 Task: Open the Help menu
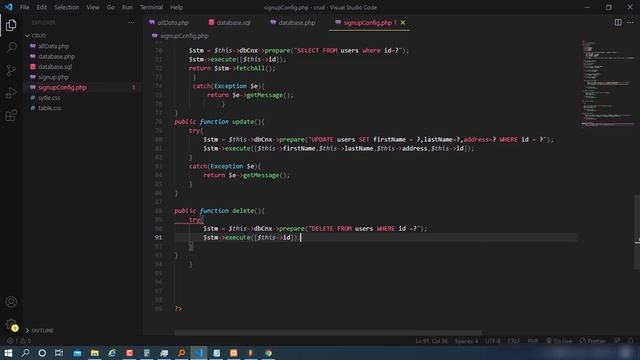pos(176,7)
